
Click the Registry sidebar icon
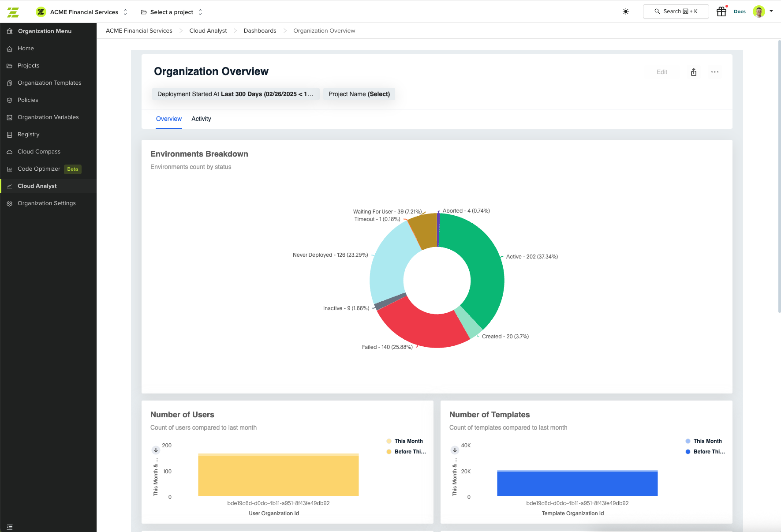pyautogui.click(x=9, y=135)
